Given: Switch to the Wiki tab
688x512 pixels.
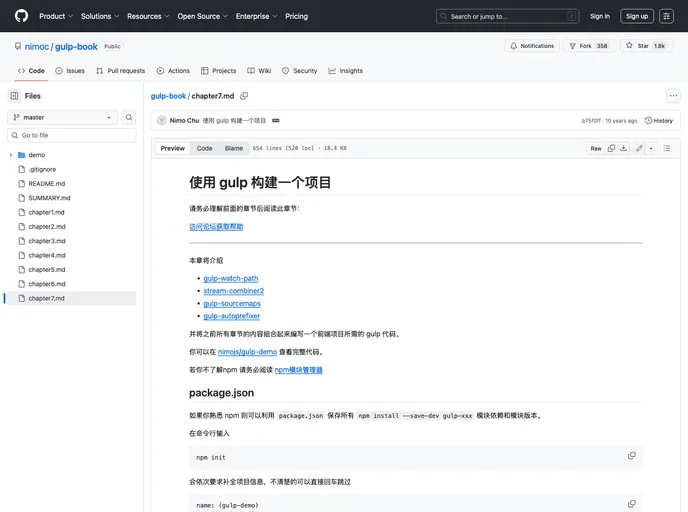Looking at the screenshot, I should 259,71.
